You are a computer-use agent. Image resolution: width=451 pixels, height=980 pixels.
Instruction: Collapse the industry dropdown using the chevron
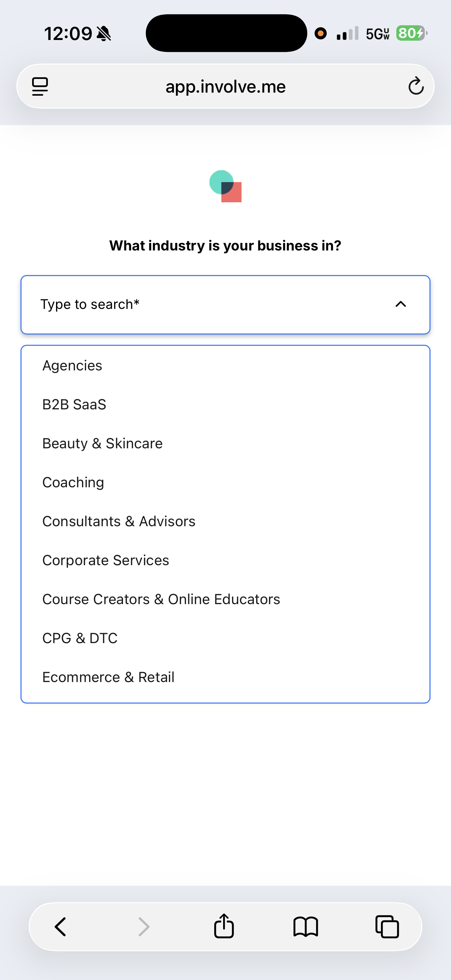pyautogui.click(x=401, y=304)
